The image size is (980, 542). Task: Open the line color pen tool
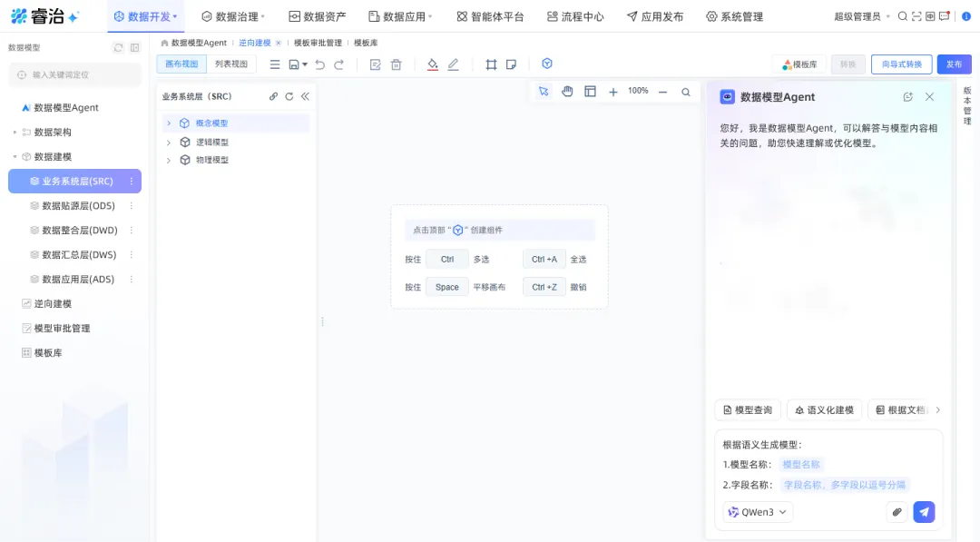[453, 64]
